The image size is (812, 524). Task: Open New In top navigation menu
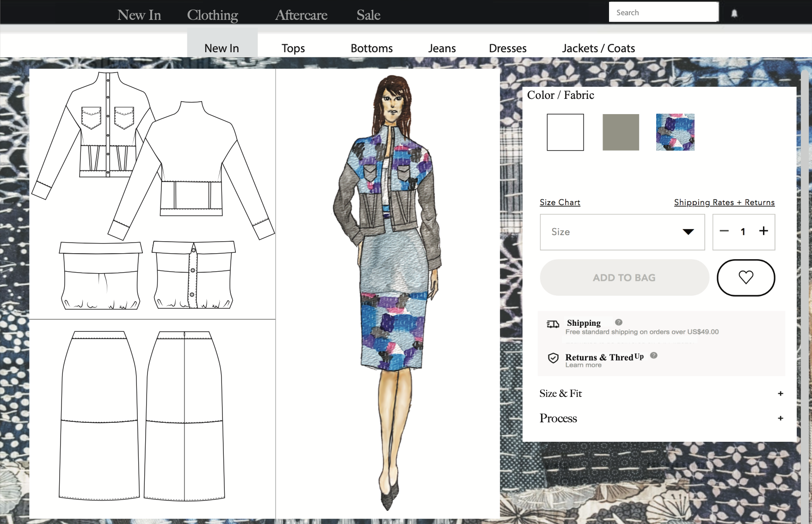139,15
